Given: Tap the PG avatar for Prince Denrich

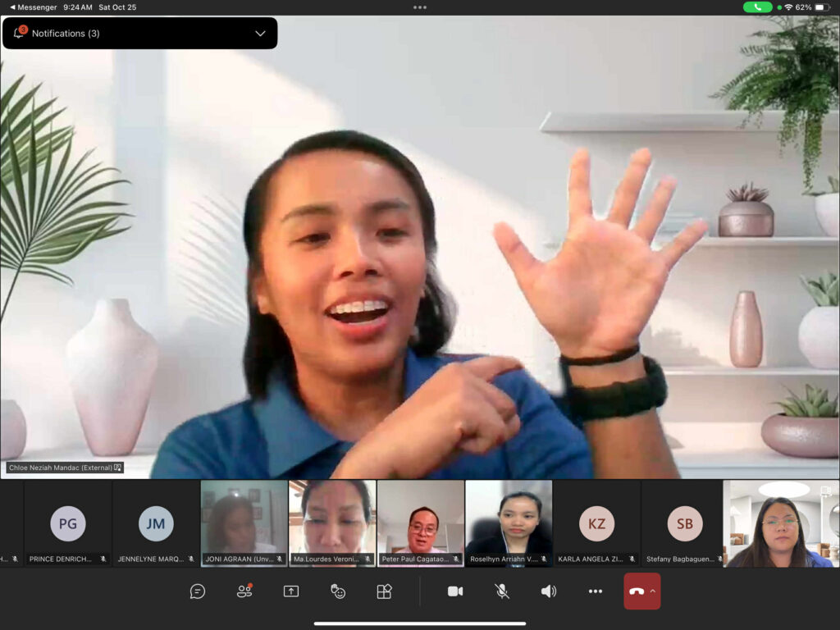Looking at the screenshot, I should point(68,523).
